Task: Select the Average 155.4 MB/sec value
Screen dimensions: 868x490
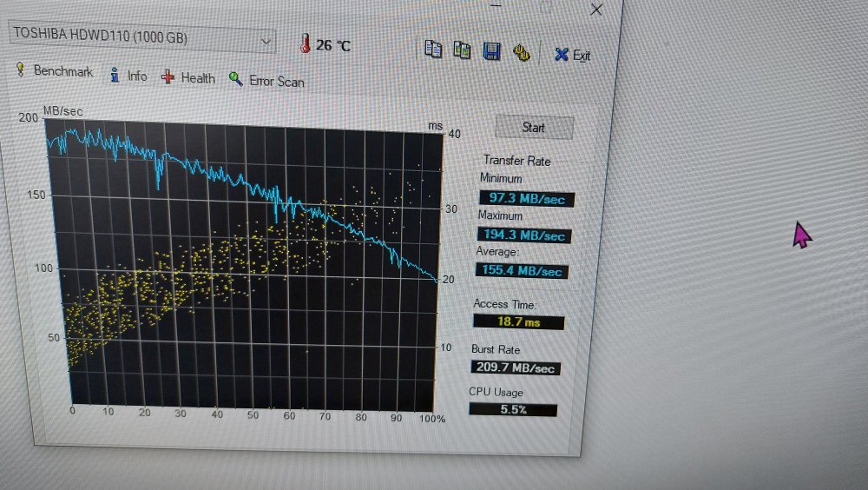Action: 522,270
